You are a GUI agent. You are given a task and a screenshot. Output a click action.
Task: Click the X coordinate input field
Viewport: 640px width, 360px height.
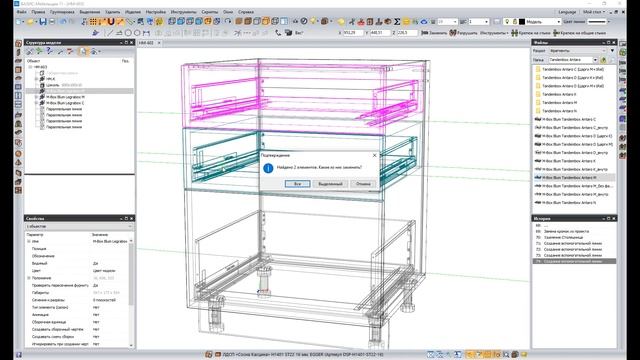click(353, 33)
